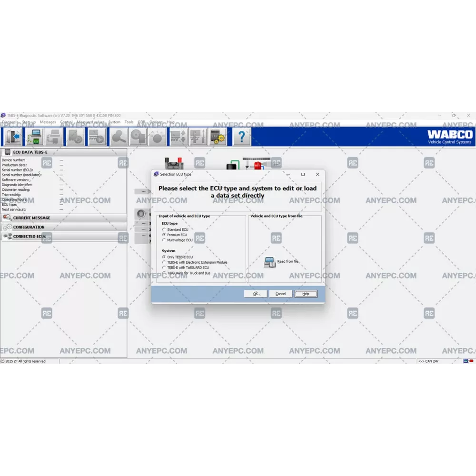
Task: Click the blue question mark help icon
Action: coord(241,137)
